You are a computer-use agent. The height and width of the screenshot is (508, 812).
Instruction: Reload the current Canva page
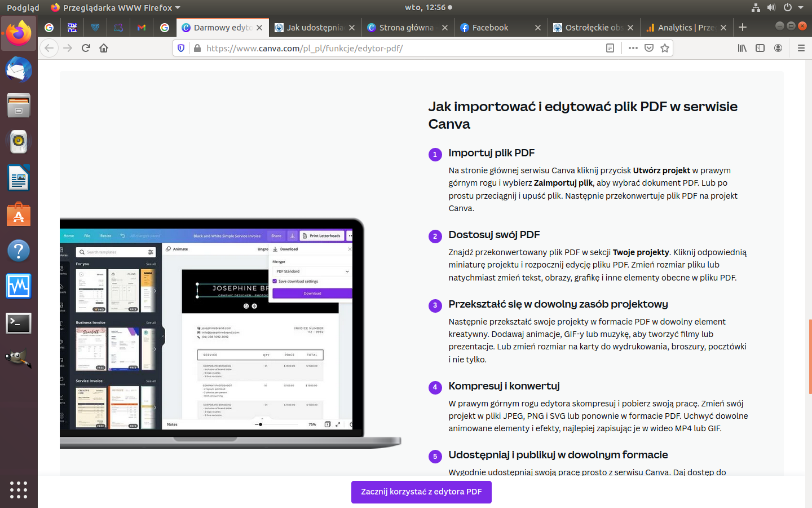tap(86, 48)
